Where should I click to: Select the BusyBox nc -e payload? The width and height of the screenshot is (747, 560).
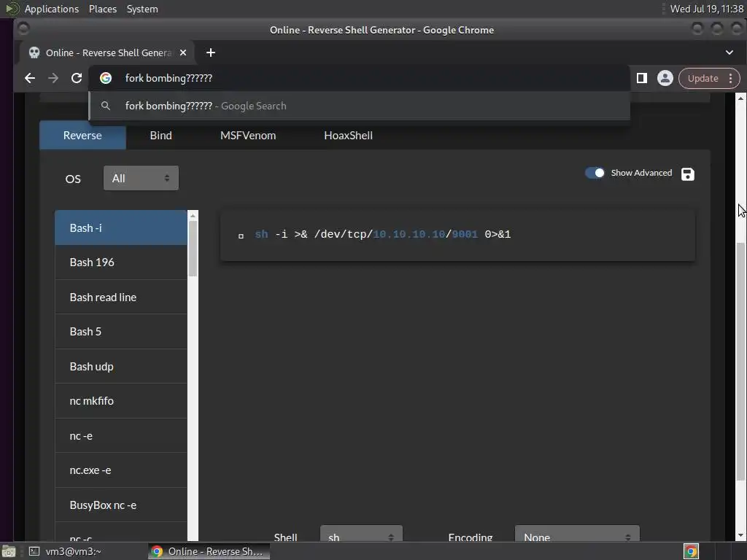pyautogui.click(x=121, y=505)
